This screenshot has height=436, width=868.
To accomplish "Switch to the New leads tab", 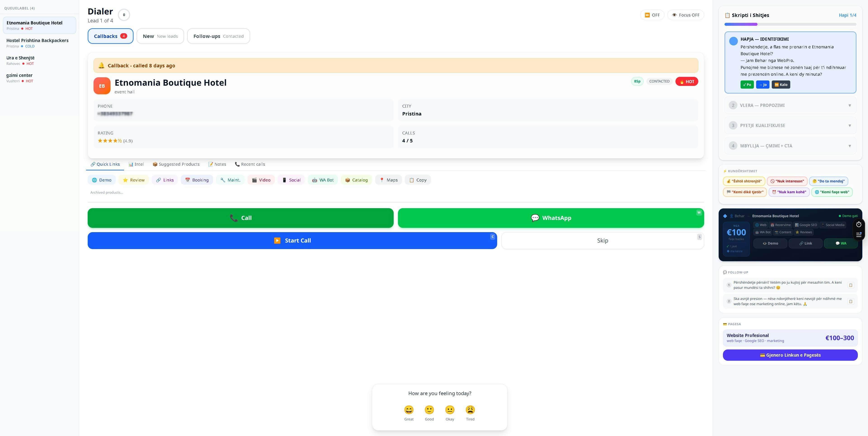I will pyautogui.click(x=160, y=36).
